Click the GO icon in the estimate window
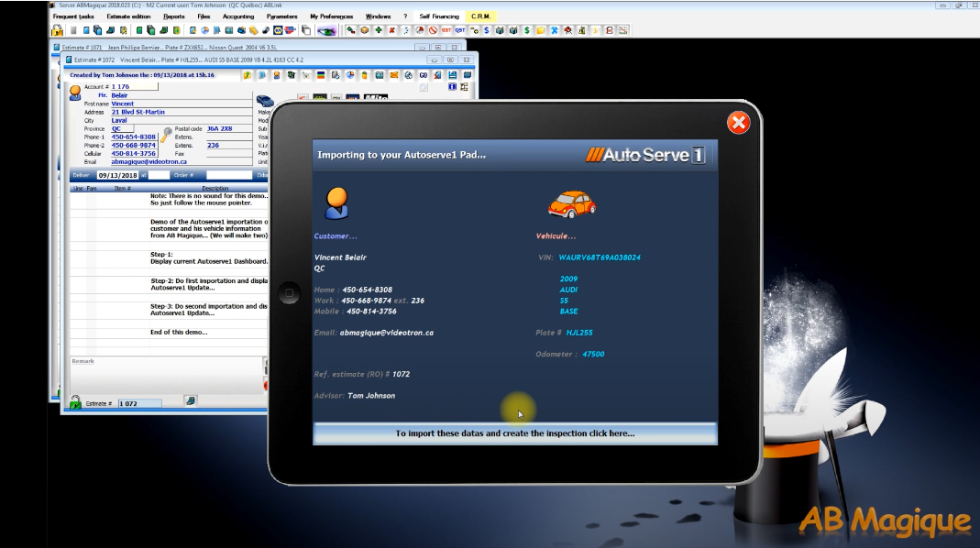 tap(424, 77)
